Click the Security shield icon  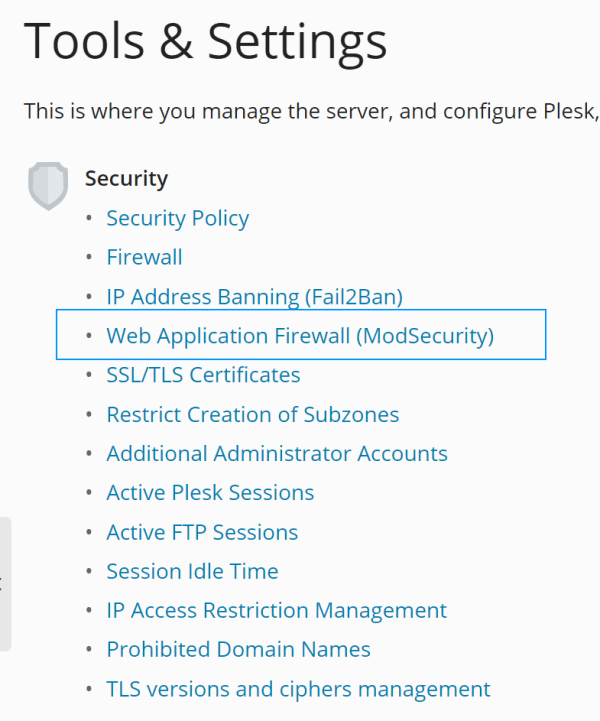coord(47,185)
